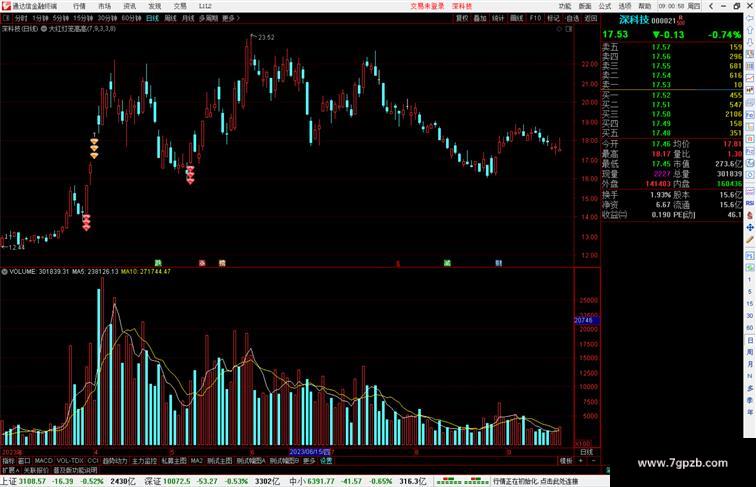Switch sub-chart to CCI indicator
This screenshot has height=487, width=756.
click(x=93, y=461)
